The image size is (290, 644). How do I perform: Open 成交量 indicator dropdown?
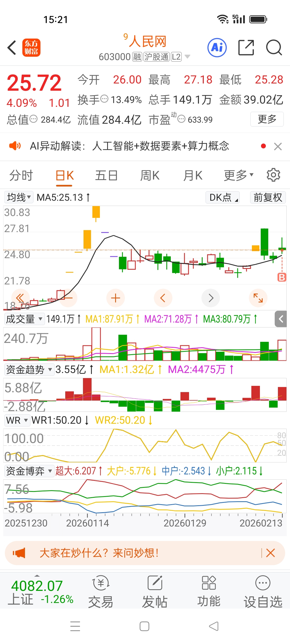24,319
